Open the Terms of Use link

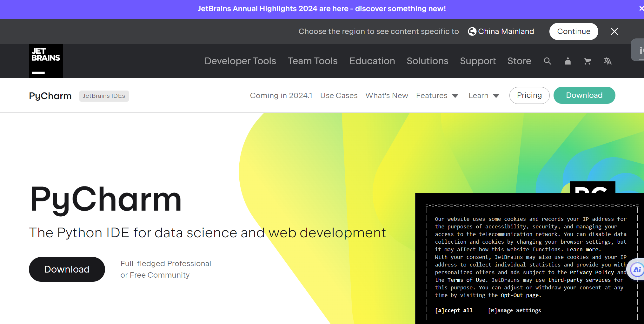coord(466,280)
